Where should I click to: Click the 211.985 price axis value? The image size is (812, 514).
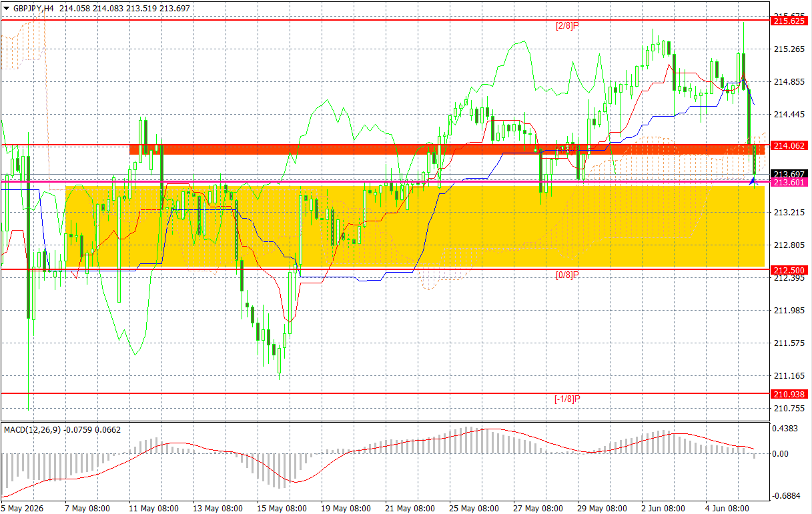pos(788,310)
